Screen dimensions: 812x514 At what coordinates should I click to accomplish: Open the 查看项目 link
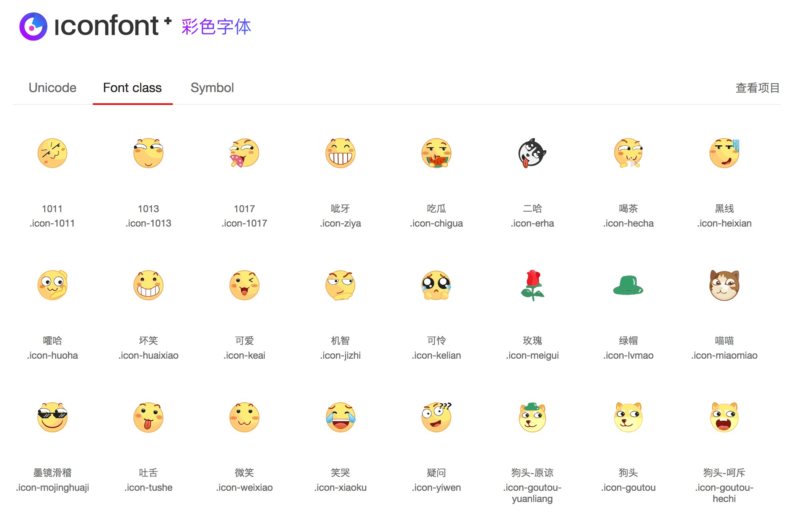click(x=757, y=88)
